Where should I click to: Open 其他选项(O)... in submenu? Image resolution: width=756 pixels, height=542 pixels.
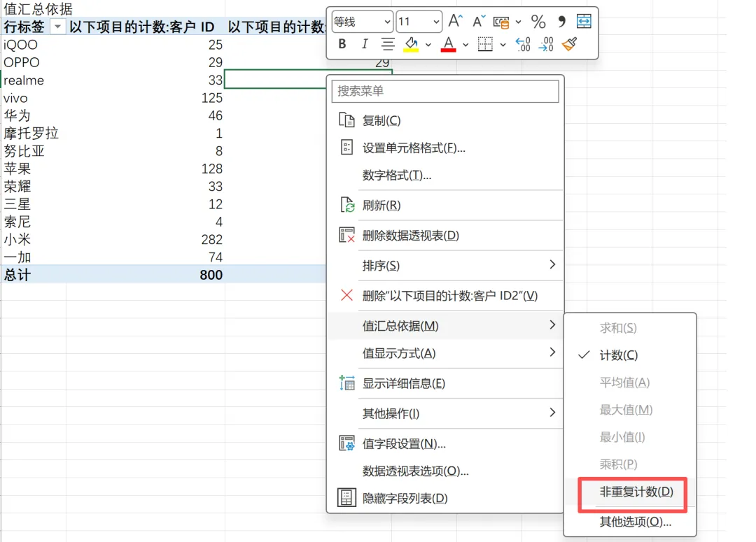[636, 522]
